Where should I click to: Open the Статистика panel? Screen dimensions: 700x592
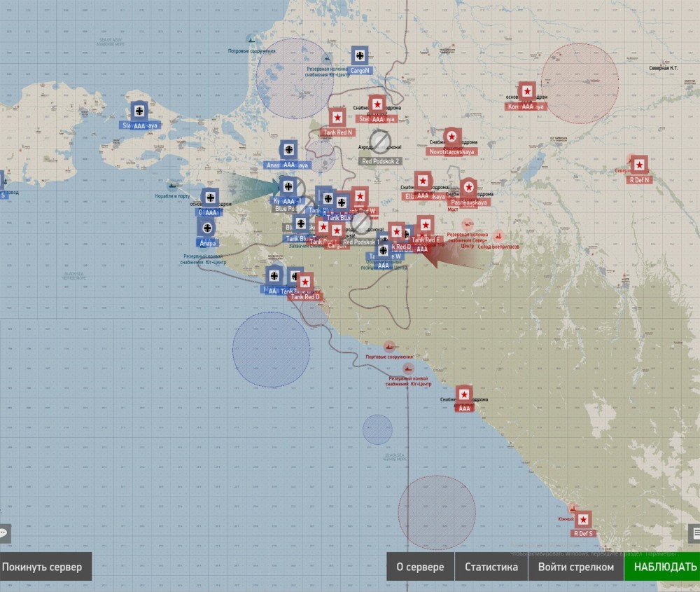491,567
